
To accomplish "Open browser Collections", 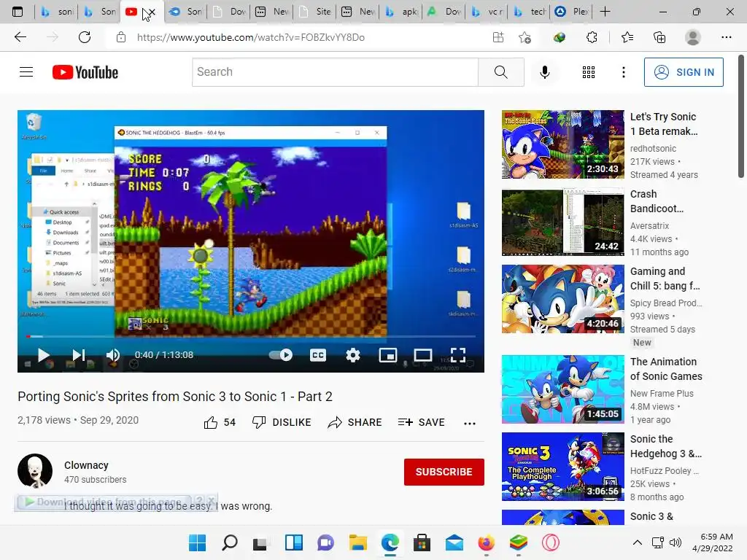I will [659, 37].
